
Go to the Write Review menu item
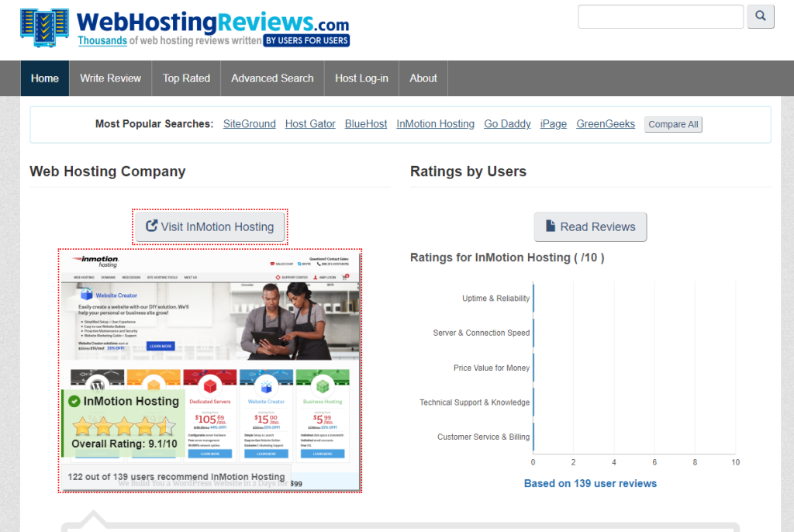pyautogui.click(x=110, y=78)
